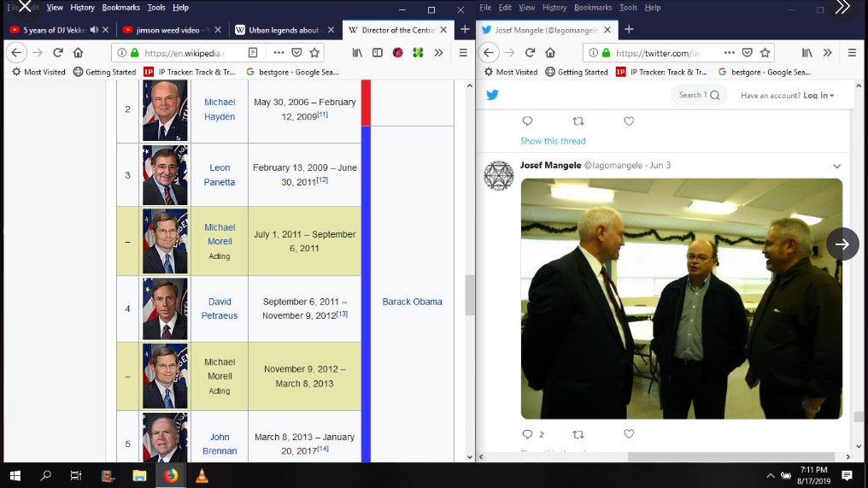Go back in the Twitter browser window
Viewport: 868px width, 488px height.
coord(489,53)
